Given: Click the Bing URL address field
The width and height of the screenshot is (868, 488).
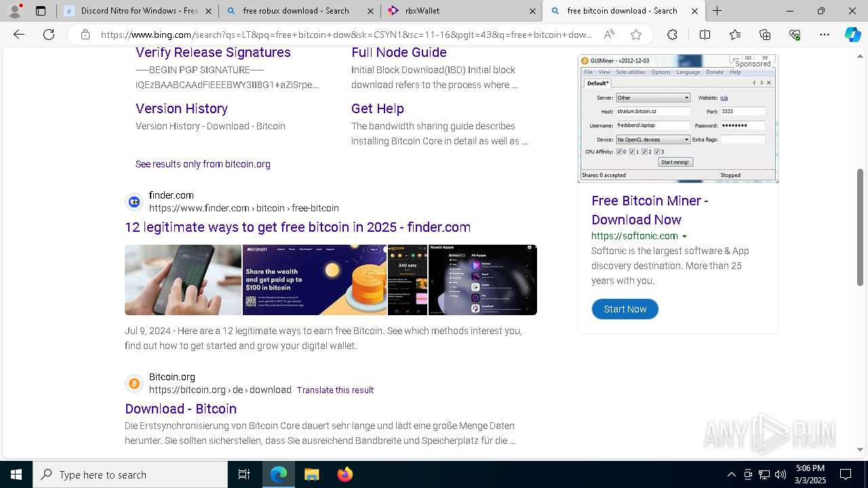Looking at the screenshot, I should (x=346, y=35).
